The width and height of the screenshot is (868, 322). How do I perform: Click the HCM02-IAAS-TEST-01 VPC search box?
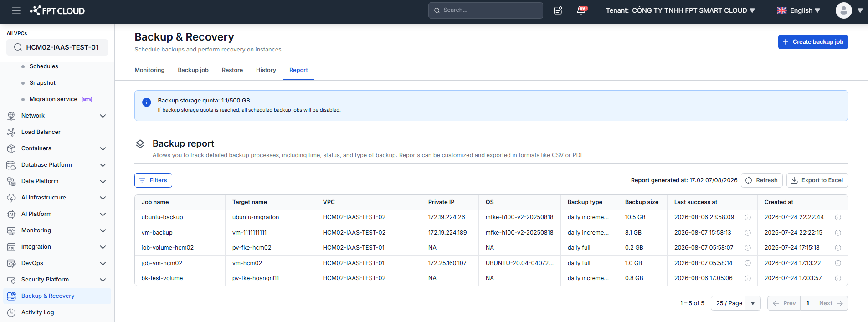[57, 47]
